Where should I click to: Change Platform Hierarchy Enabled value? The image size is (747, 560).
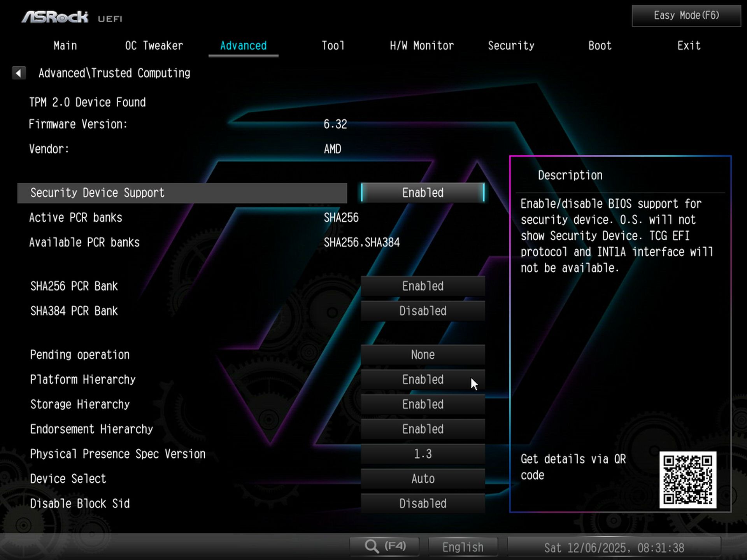click(x=423, y=380)
